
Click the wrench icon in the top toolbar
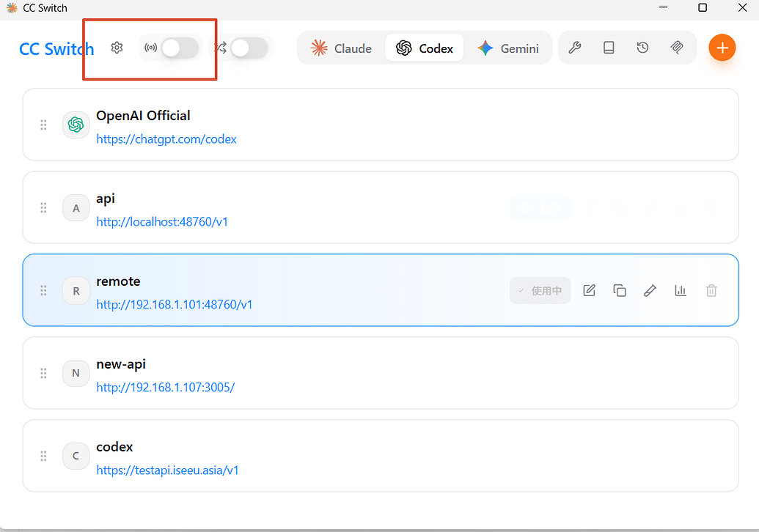click(575, 48)
